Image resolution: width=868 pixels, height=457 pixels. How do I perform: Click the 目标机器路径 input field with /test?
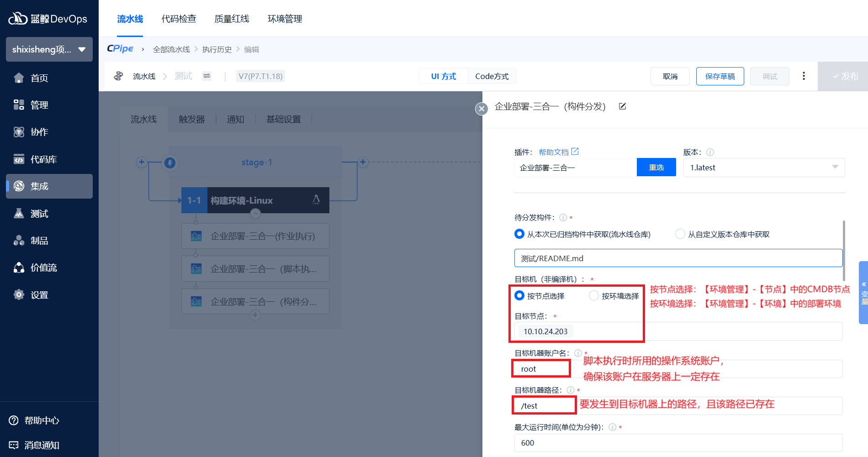coord(678,406)
